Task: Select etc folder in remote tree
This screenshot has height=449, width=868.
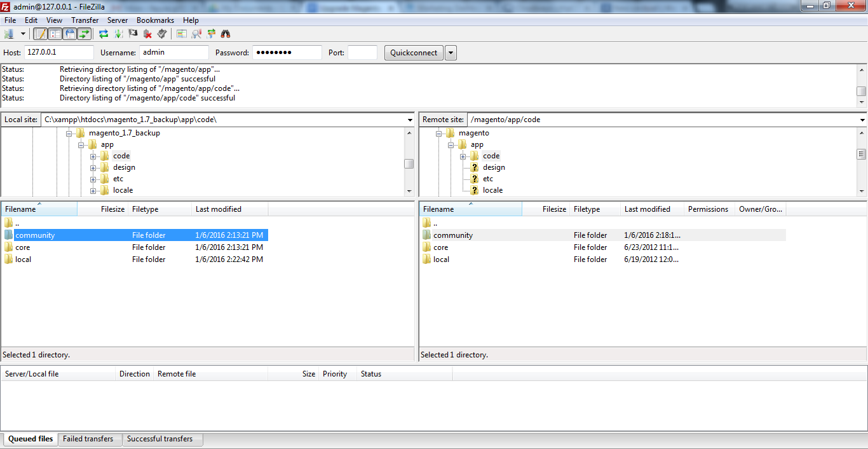Action: [488, 179]
